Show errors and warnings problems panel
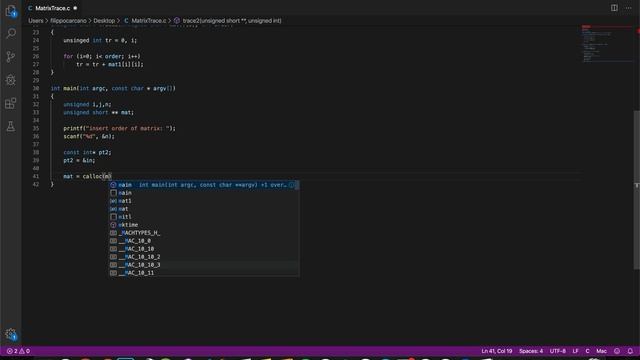The image size is (640, 360). pos(18,351)
